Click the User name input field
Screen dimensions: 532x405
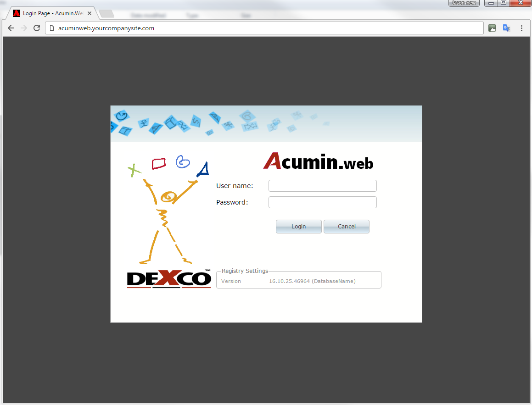point(322,186)
